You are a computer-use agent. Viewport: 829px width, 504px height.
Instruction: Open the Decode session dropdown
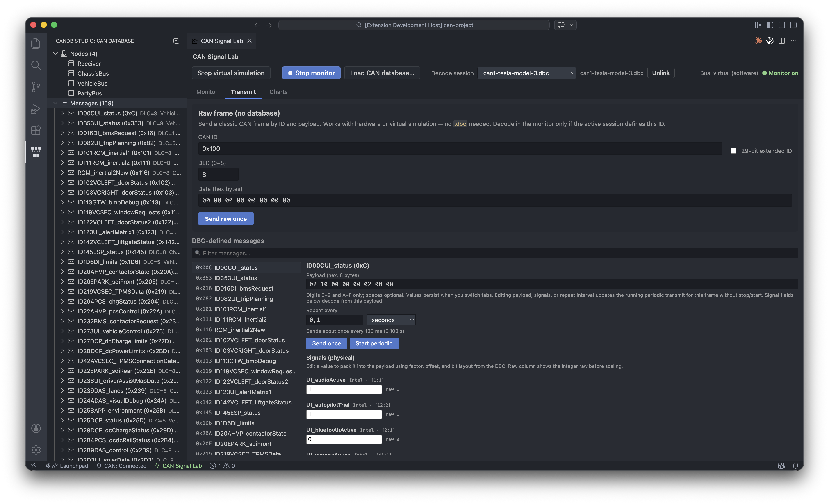(526, 73)
